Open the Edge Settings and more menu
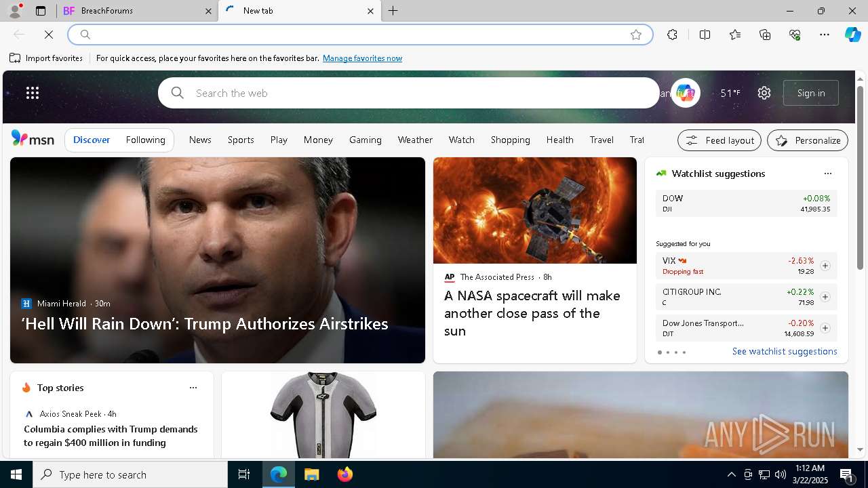This screenshot has width=868, height=488. (x=825, y=35)
